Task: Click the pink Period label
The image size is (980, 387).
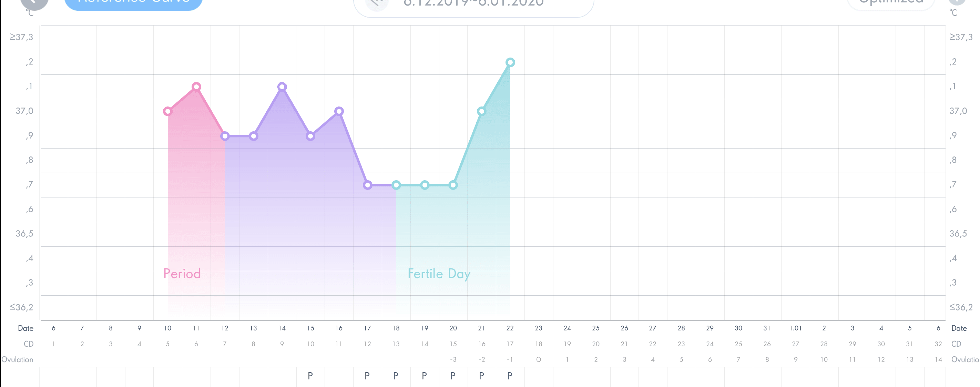Action: click(182, 274)
